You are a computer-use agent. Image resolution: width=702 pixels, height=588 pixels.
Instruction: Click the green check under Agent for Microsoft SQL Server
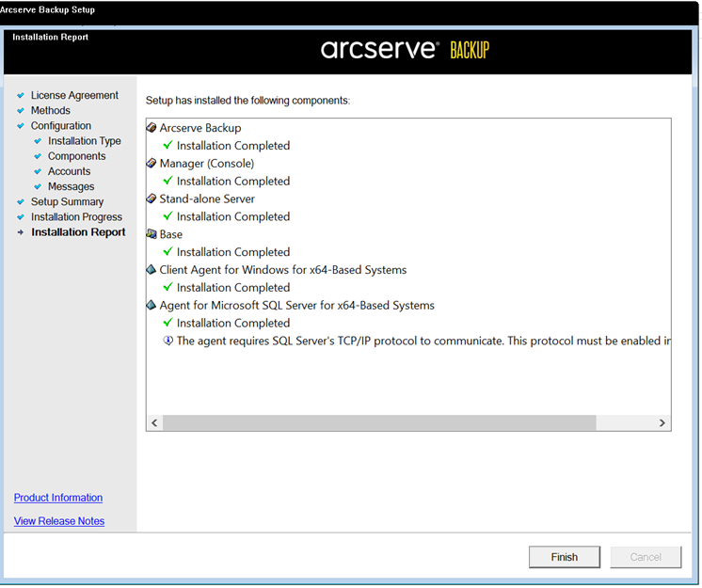point(168,323)
